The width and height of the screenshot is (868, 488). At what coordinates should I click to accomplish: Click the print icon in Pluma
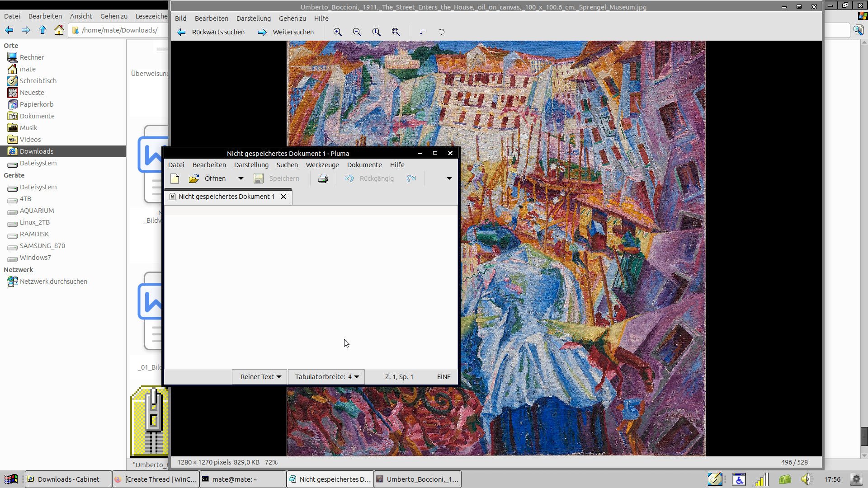[x=323, y=178]
